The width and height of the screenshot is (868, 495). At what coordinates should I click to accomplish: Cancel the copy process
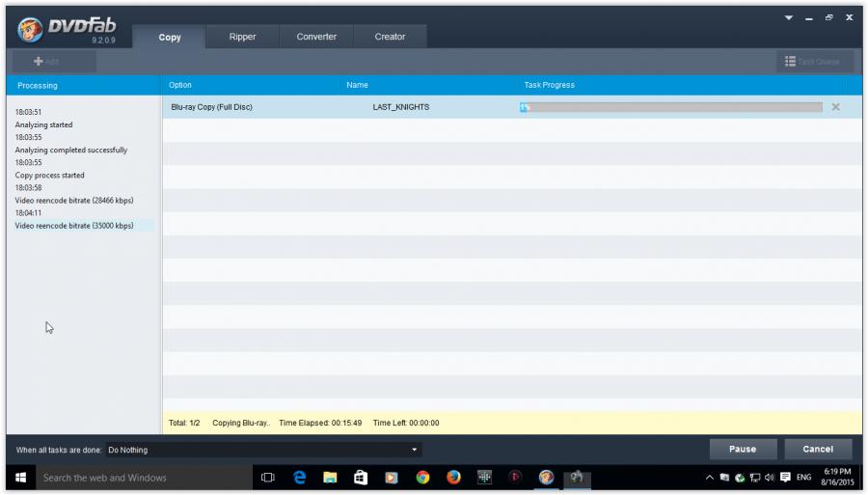pos(818,449)
